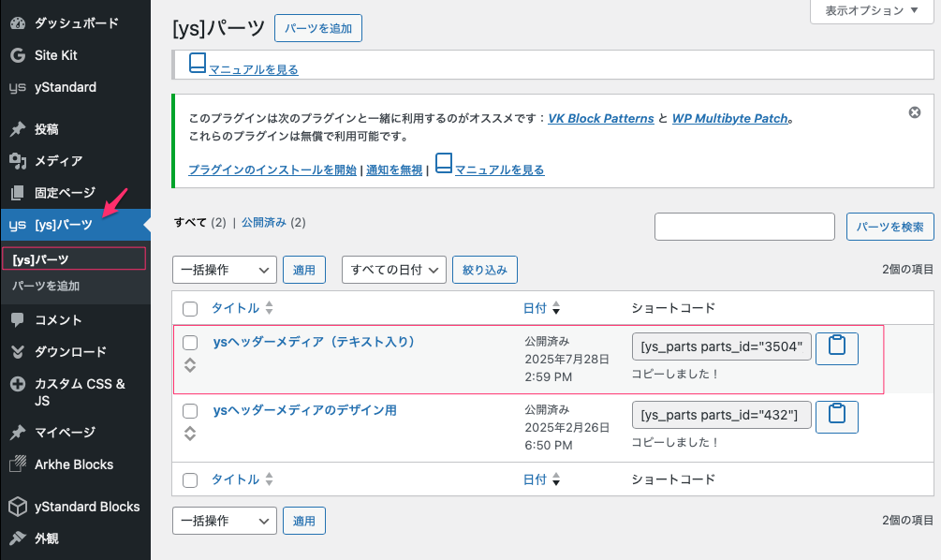Copy shortcode for parts_id 3504 clipboard icon
Screen dimensions: 941x560
837,347
